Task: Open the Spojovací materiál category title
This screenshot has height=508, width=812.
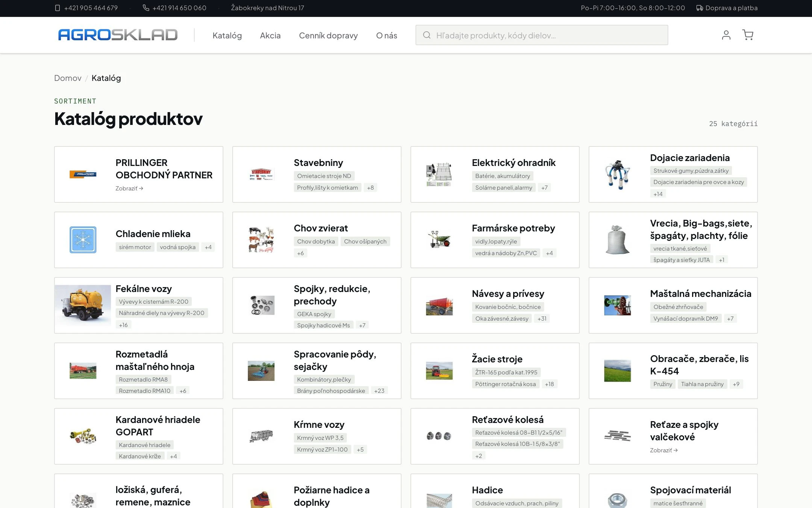Action: pos(691,490)
